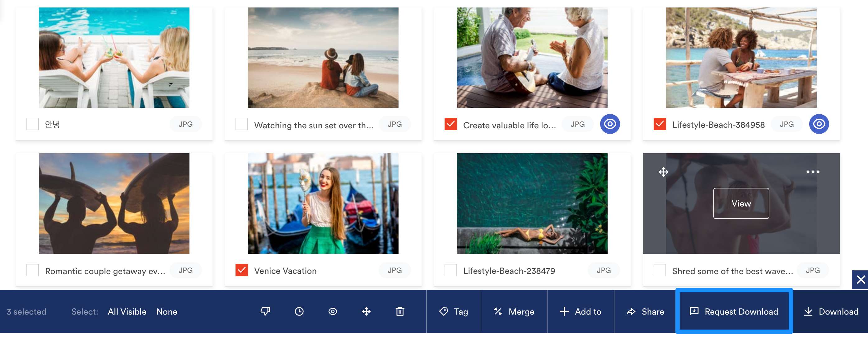Select the Watching the sun set image checkbox

pyautogui.click(x=242, y=124)
